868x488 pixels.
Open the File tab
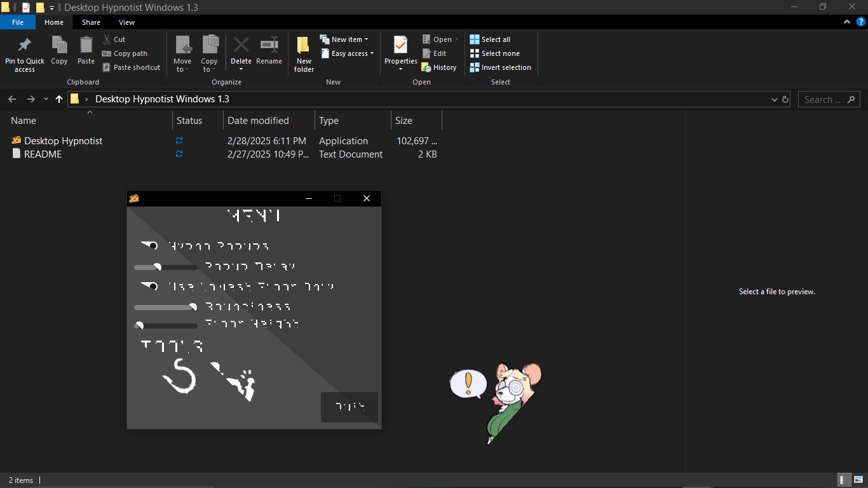coord(18,22)
